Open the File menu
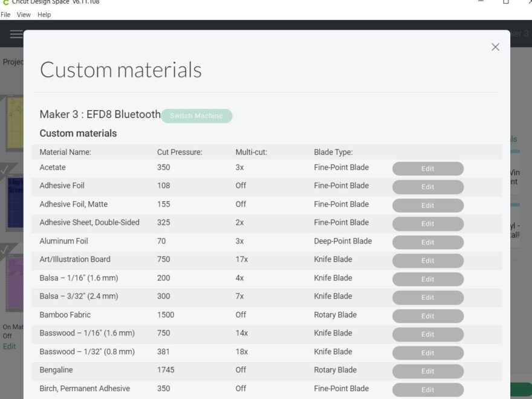 (5, 15)
